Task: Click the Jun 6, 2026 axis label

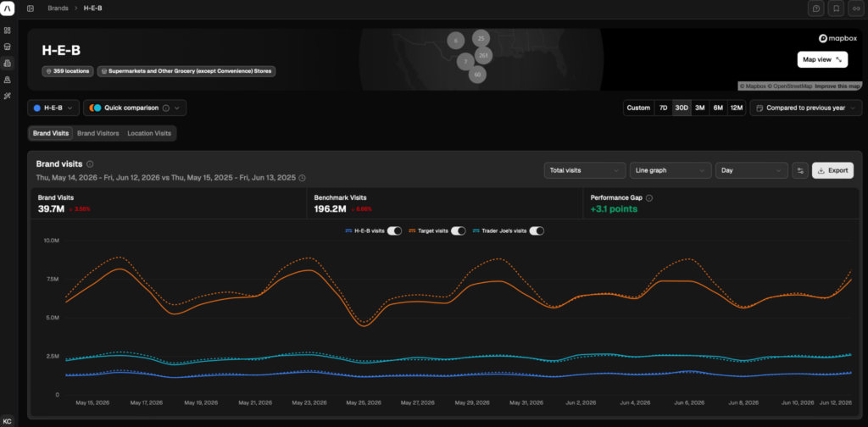Action: pyautogui.click(x=689, y=402)
